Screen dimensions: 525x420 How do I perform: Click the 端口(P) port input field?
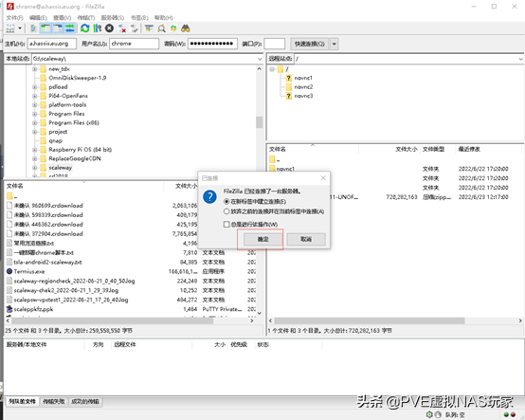(x=275, y=44)
